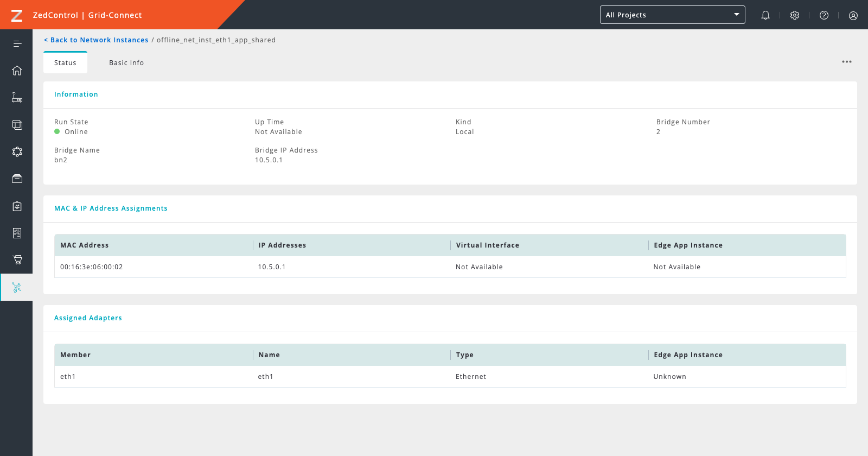Click the Virtual Interface column header
This screenshot has width=868, height=456.
point(488,245)
